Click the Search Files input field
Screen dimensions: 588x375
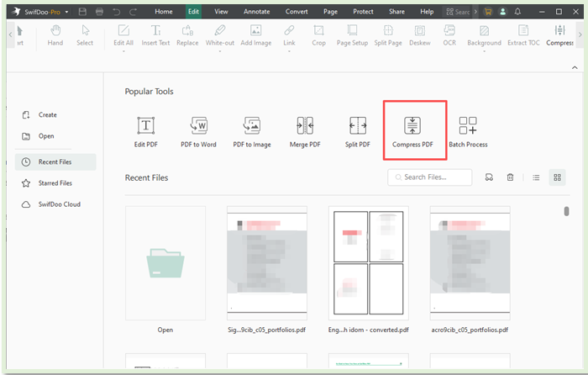(430, 177)
